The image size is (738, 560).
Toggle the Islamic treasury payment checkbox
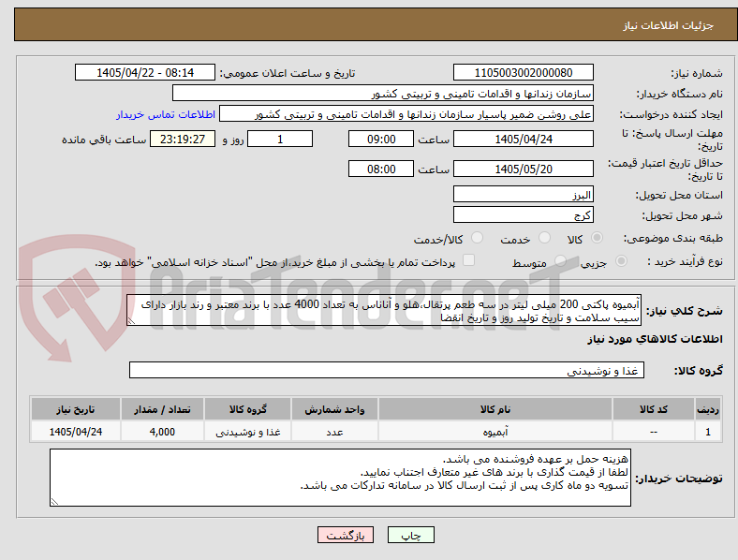[x=469, y=259]
